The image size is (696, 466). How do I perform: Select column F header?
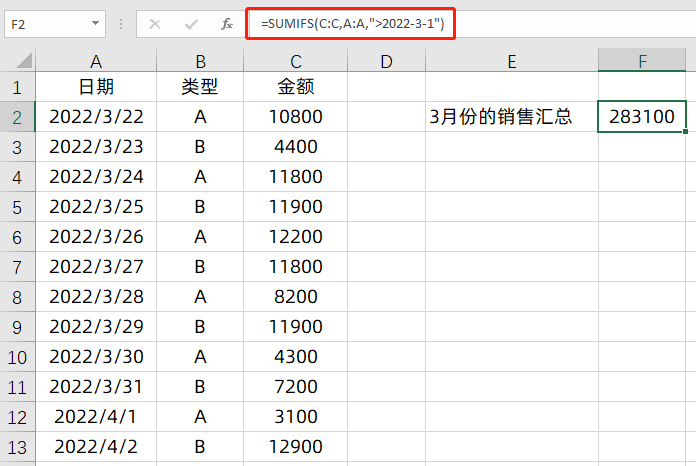click(x=642, y=61)
